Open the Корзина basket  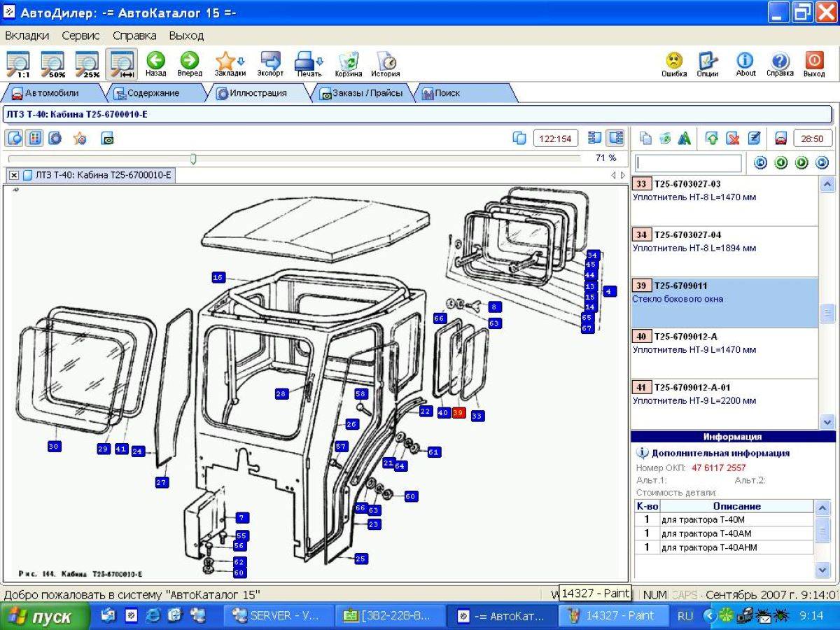pos(349,64)
